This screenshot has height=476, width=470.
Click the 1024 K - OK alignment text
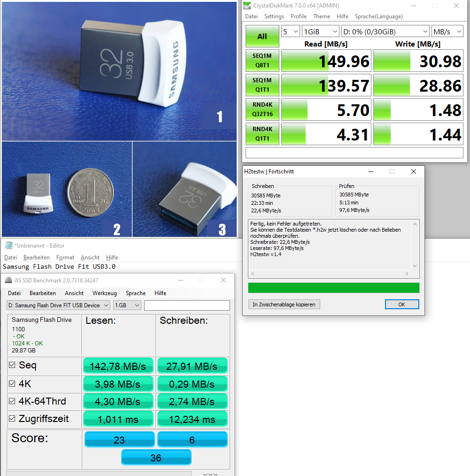pos(27,343)
